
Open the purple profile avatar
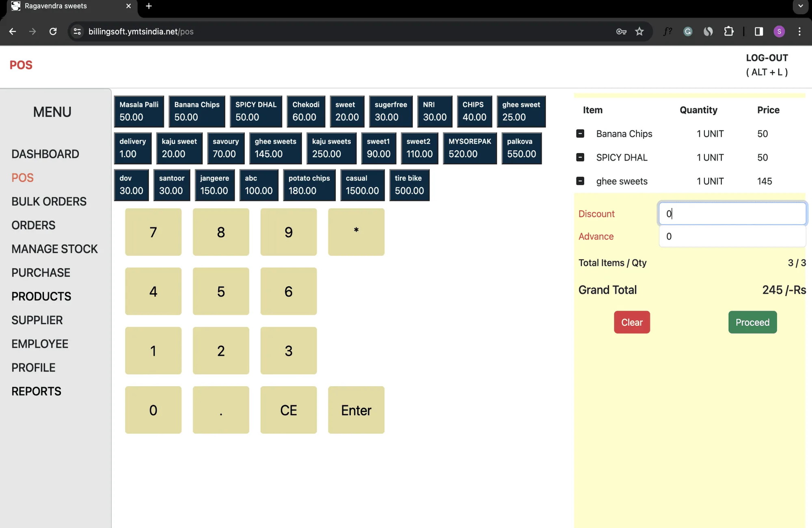coord(779,31)
